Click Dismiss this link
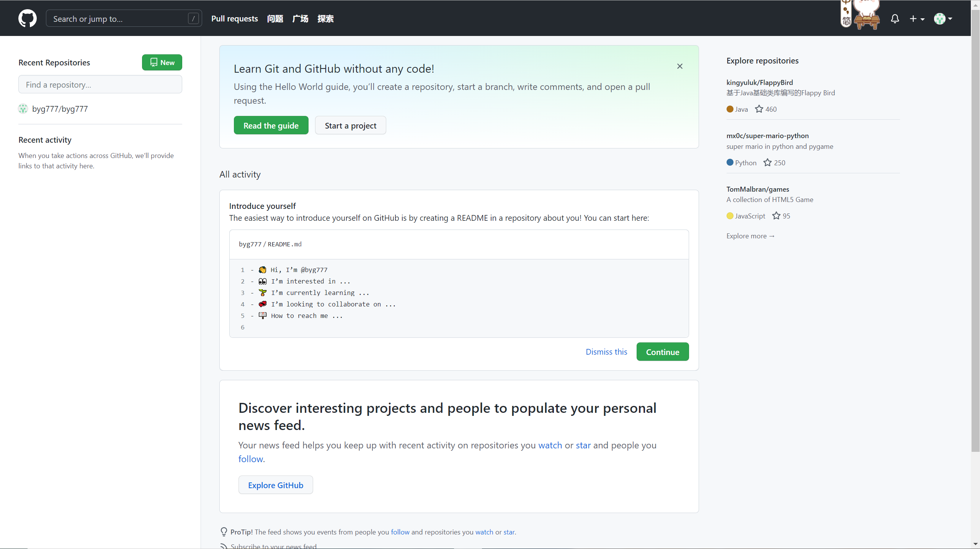The image size is (980, 549). tap(606, 352)
